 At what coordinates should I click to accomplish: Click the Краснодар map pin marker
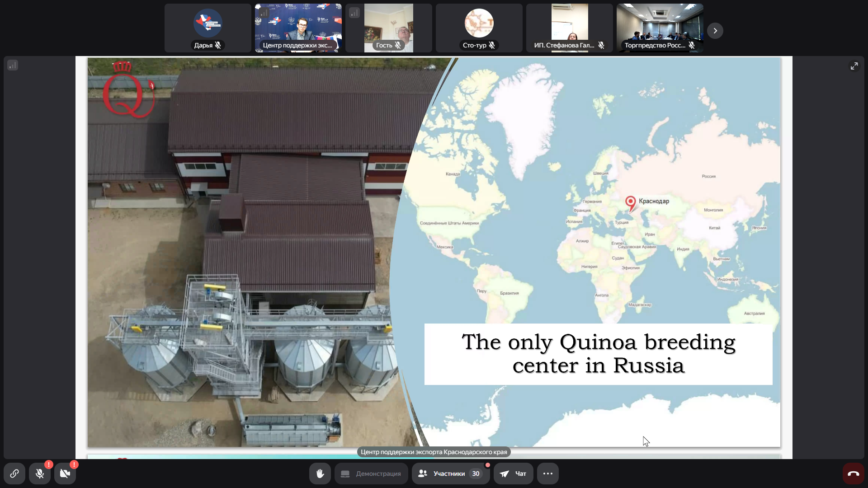tap(630, 202)
